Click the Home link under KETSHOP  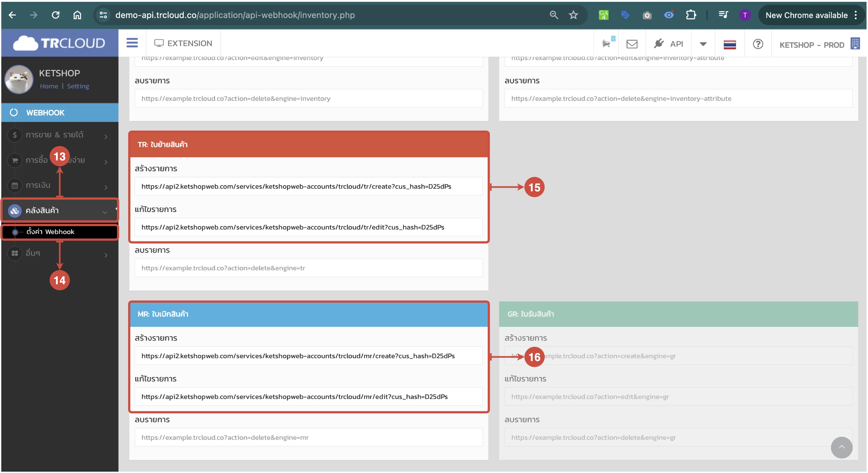point(49,86)
